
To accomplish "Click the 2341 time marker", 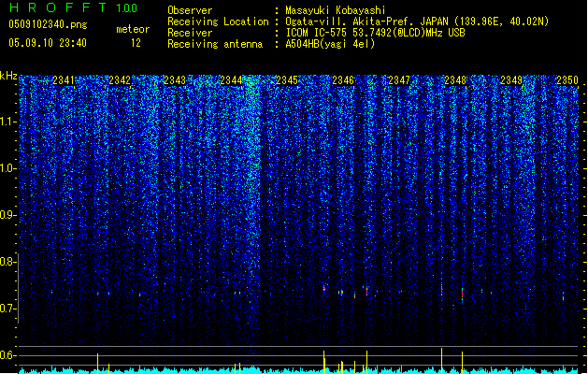I will (x=64, y=80).
